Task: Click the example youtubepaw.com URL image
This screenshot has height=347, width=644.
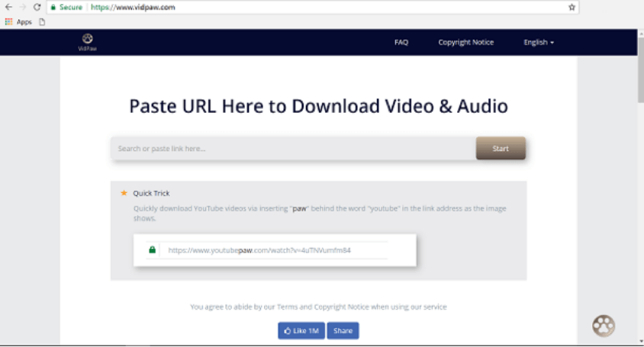Action: 275,250
